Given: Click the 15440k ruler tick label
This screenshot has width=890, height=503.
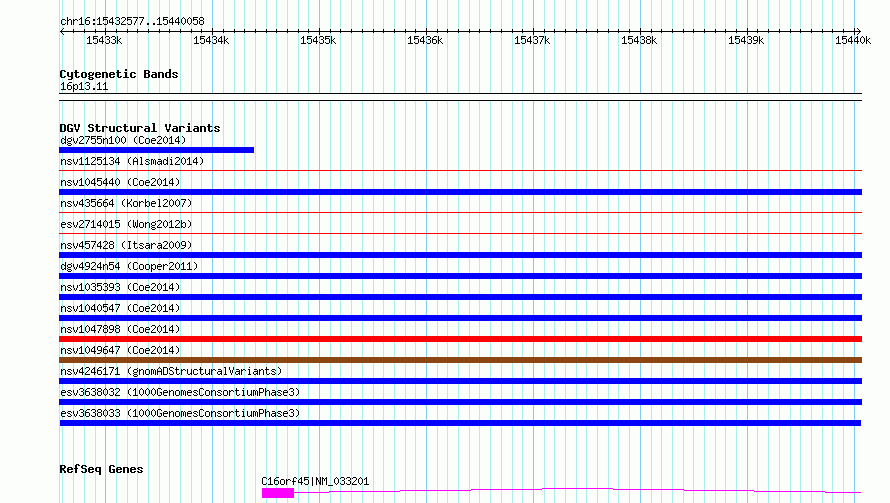Looking at the screenshot, I should tap(853, 40).
